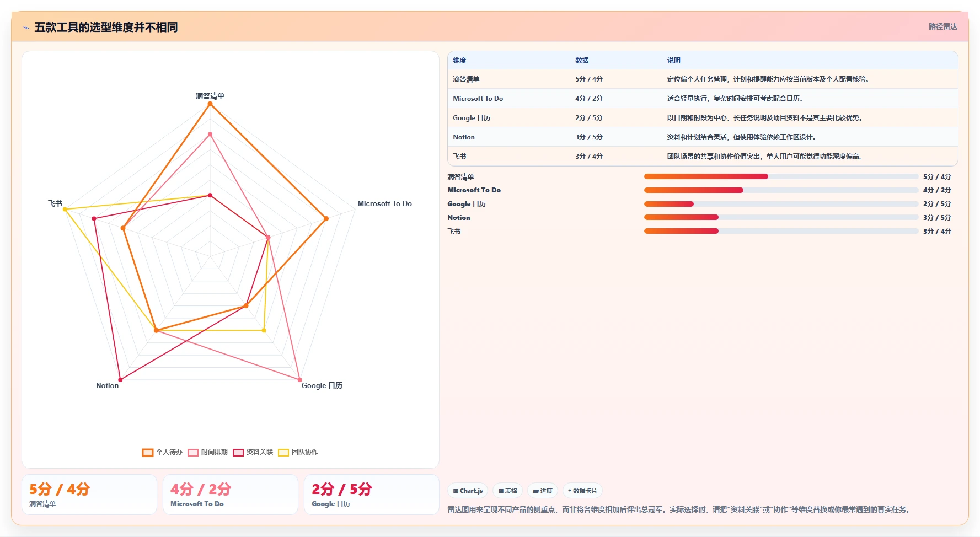The height and width of the screenshot is (537, 980).
Task: Click the 飞书 progress bar
Action: [781, 231]
